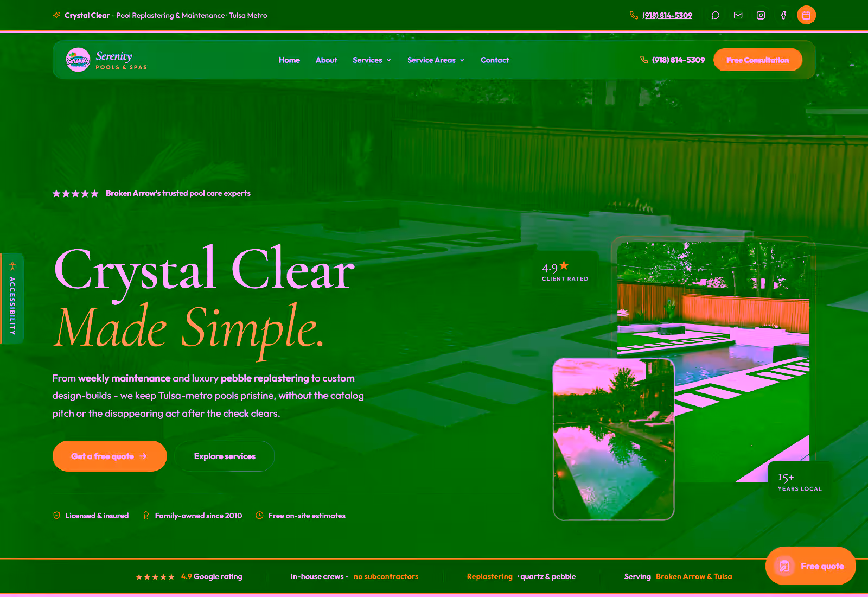Click 'Free on-site estimates' text
This screenshot has height=597, width=868.
[x=307, y=516]
